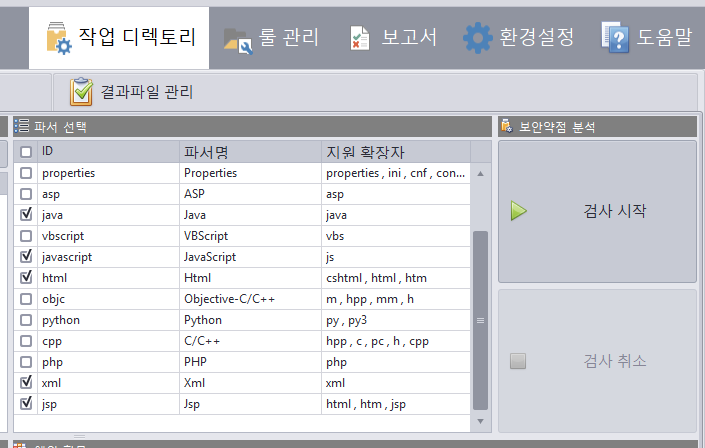This screenshot has height=448, width=705.
Task: Enable the python parser checkbox
Action: 26,320
